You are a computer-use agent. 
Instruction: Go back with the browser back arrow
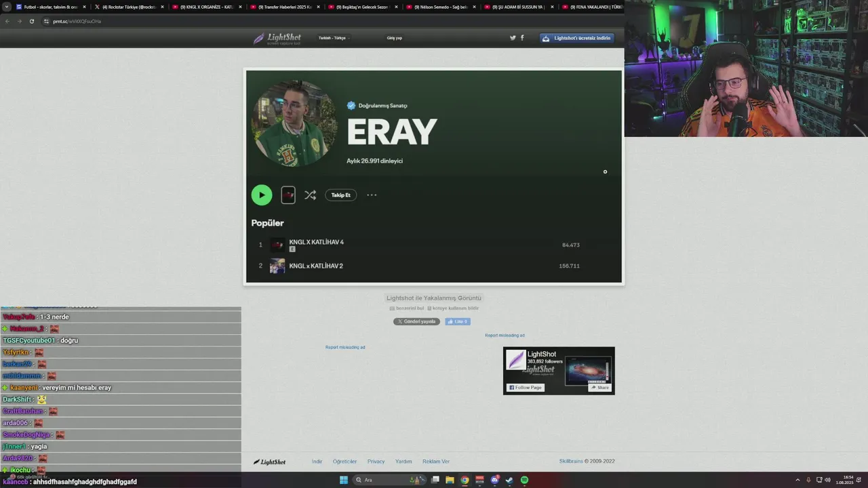7,21
